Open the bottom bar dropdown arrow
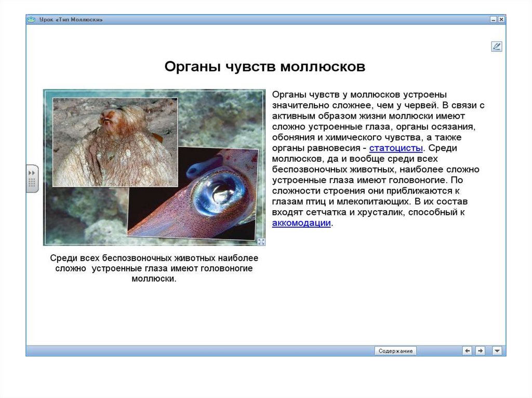Image resolution: width=532 pixels, height=398 pixels. (497, 351)
